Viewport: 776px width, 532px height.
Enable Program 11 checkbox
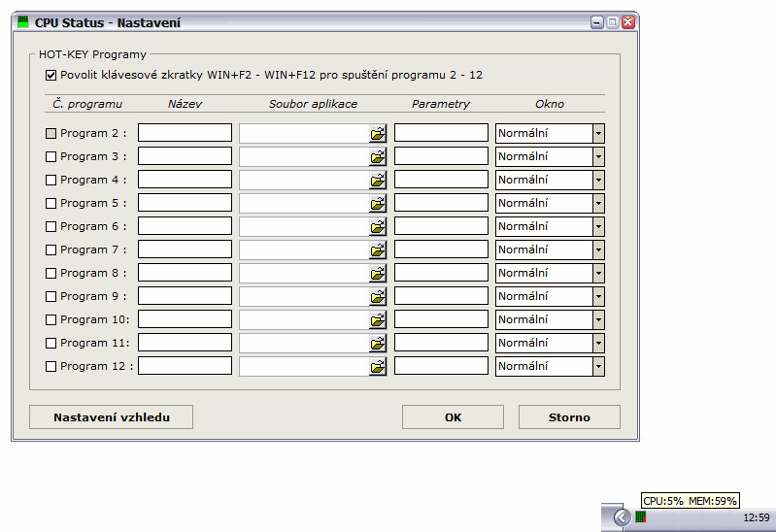pyautogui.click(x=51, y=343)
